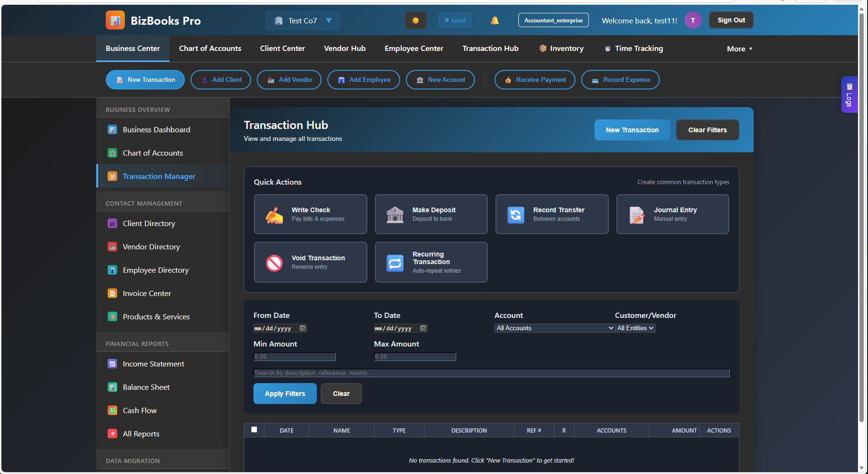Open the Logs side panel tab
868x474 pixels.
[849, 94]
